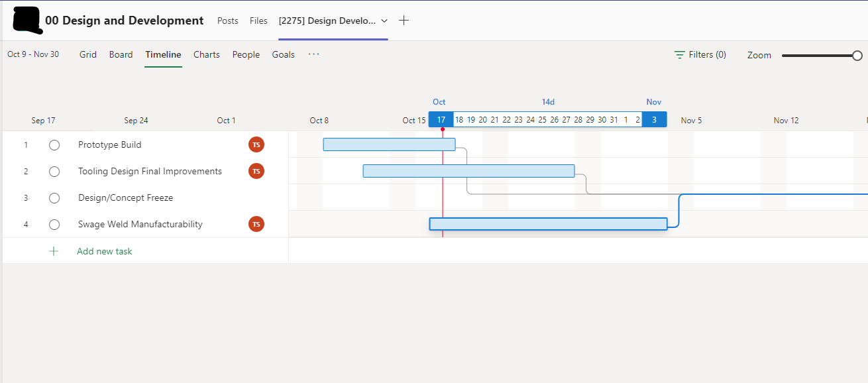
Task: Open the Filters (0) panel
Action: tap(700, 55)
